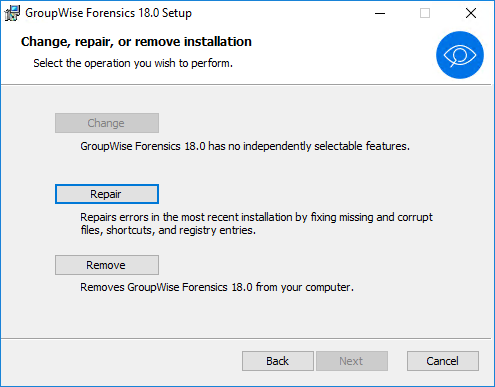Viewport: 495px width, 387px height.
Task: Click the window title text in title bar
Action: point(108,13)
